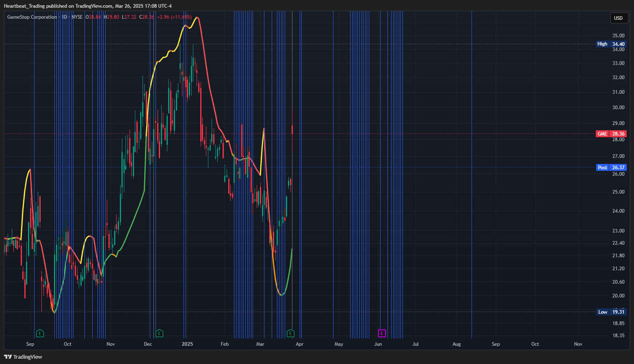Click the open value O28.84

pos(93,17)
